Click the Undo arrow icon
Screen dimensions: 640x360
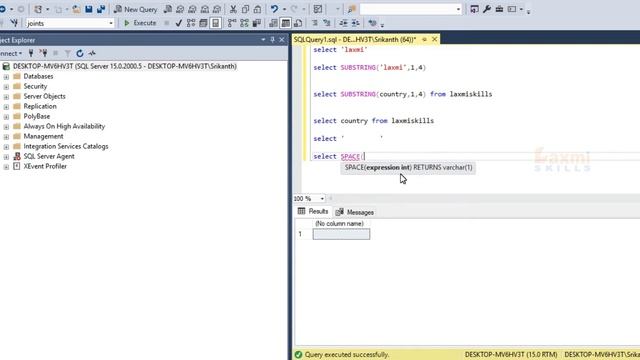pyautogui.click(x=275, y=9)
